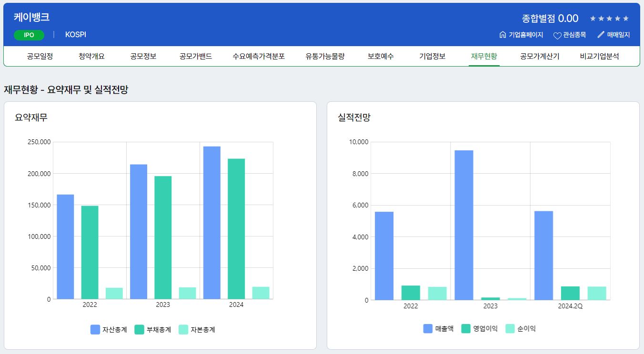Click the green IPO badge
This screenshot has width=644, height=354.
29,35
